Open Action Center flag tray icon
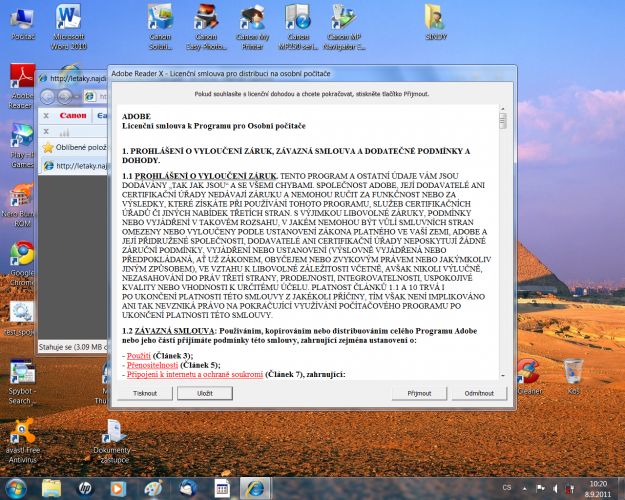 coord(540,488)
